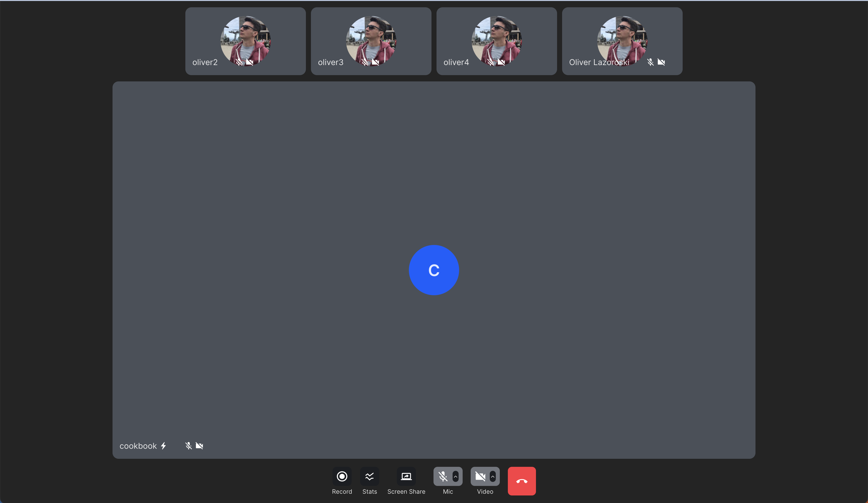Select oliver3's participant tile

point(371,41)
